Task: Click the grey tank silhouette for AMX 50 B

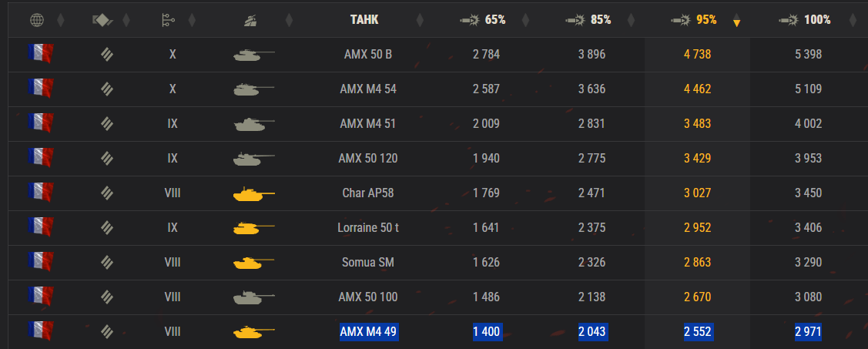Action: 254,55
